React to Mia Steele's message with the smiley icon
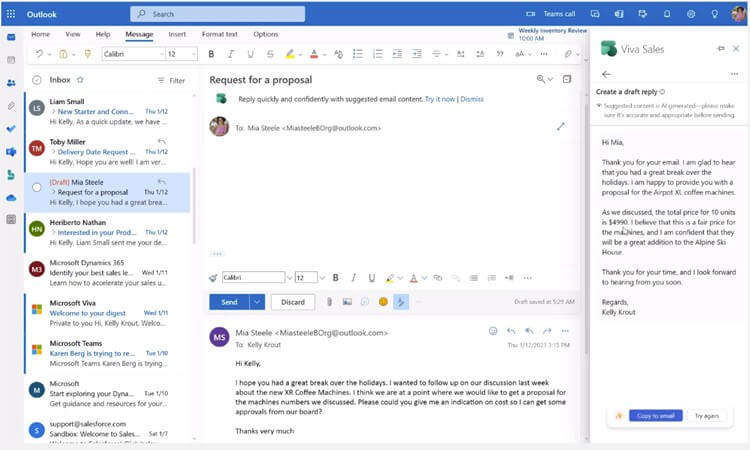The width and height of the screenshot is (750, 450). pyautogui.click(x=493, y=331)
